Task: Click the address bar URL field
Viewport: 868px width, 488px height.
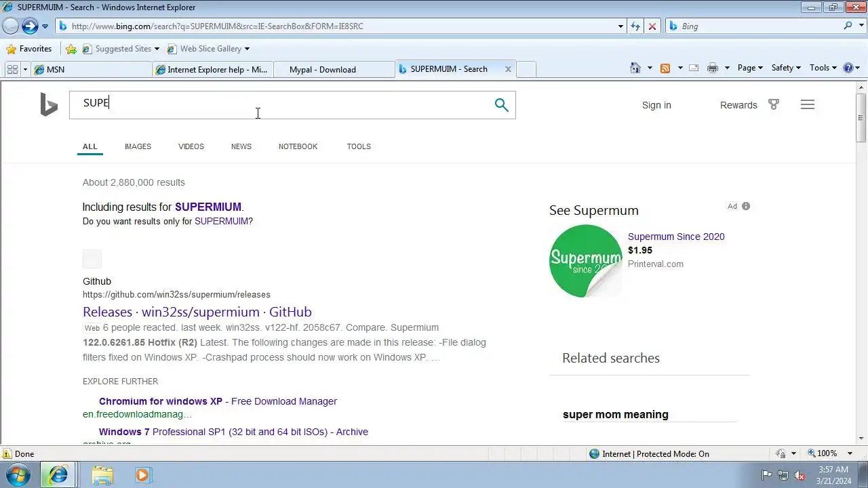Action: [336, 26]
